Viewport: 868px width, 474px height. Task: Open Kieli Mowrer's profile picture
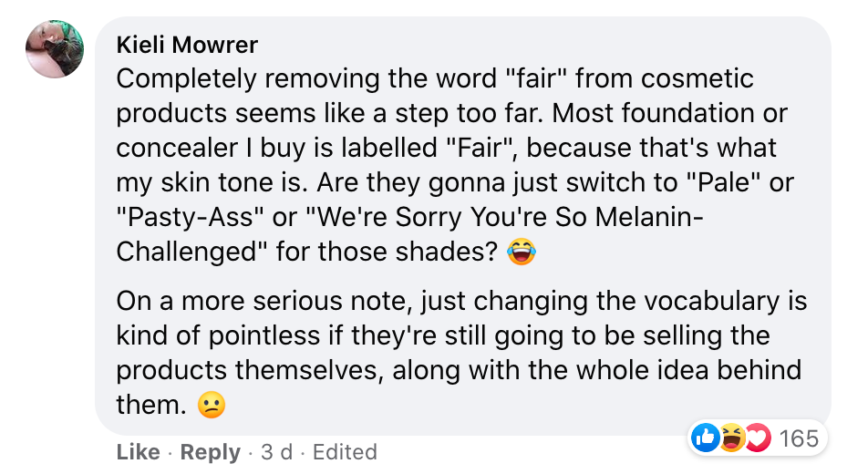pos(54,49)
